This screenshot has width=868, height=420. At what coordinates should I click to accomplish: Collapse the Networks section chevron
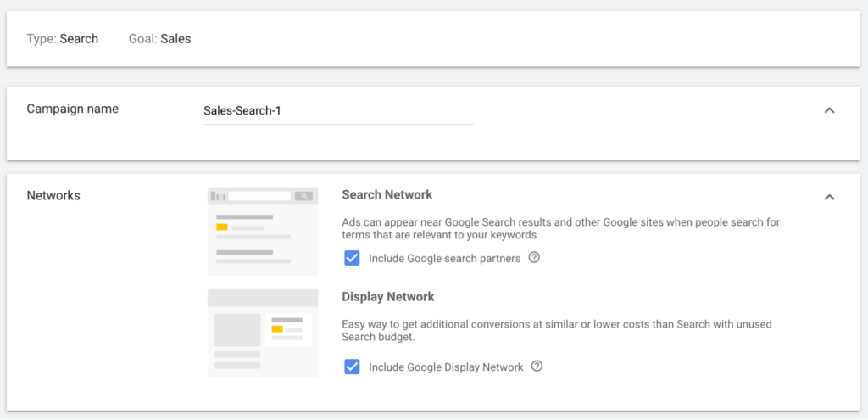(829, 197)
